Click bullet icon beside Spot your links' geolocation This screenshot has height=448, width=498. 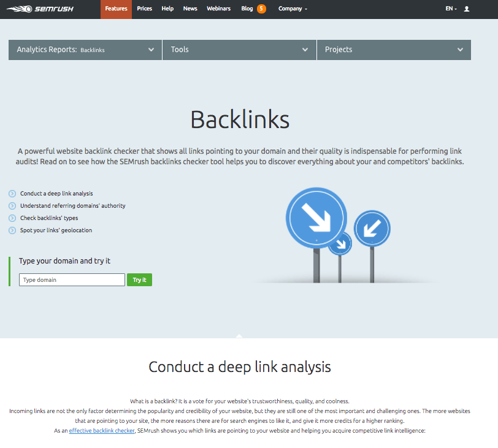[x=12, y=230]
